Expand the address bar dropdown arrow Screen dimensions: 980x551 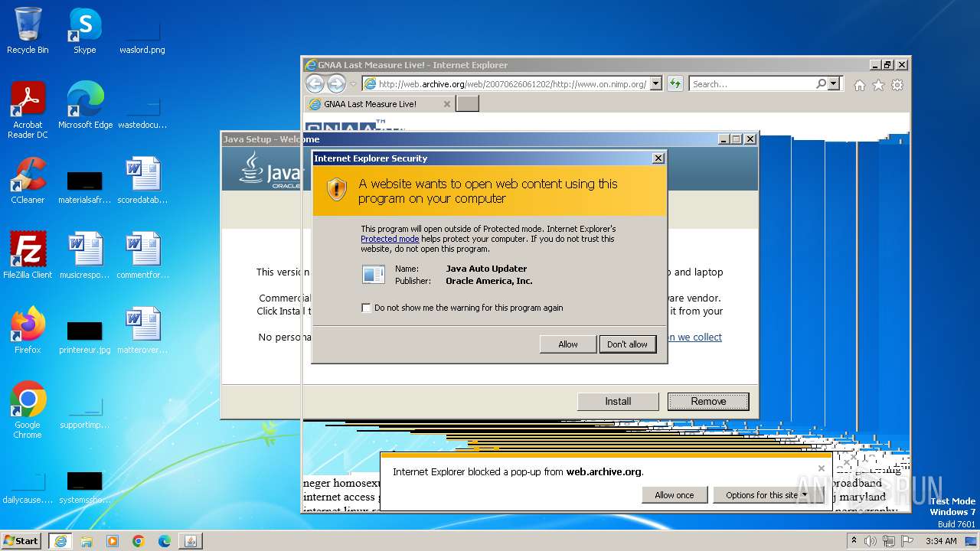655,83
